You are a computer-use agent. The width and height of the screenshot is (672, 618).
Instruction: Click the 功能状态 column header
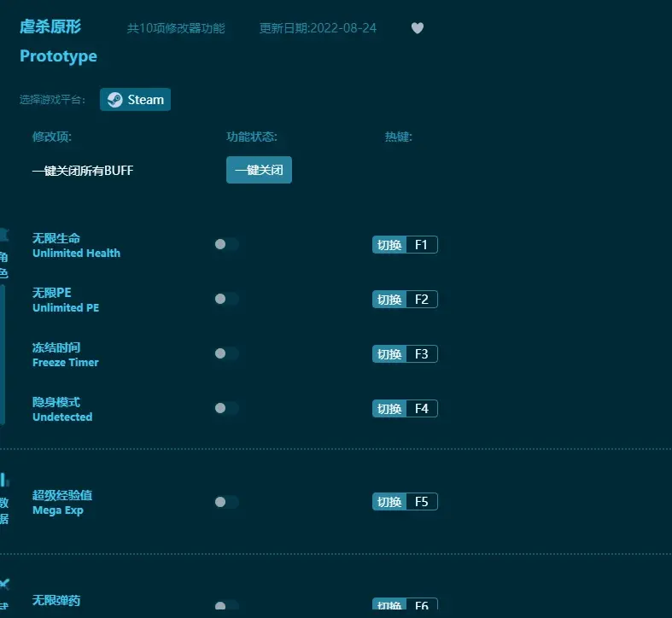[252, 137]
